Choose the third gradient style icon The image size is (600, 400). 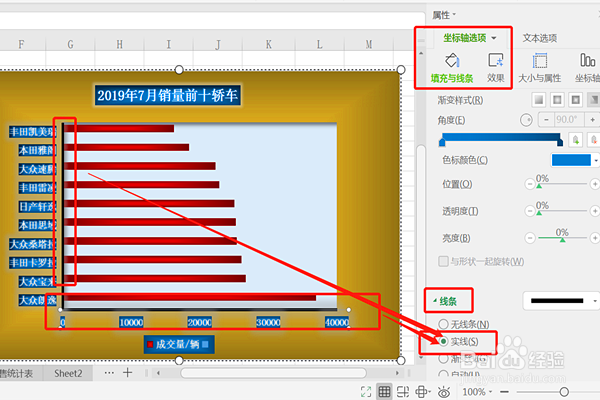tap(576, 100)
